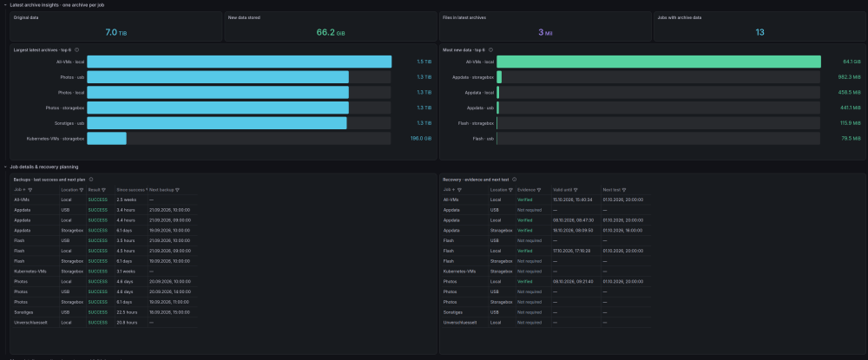868x360 pixels.
Task: Click the 01.10.2026, 16:00:00 next test cell
Action: 626,231
